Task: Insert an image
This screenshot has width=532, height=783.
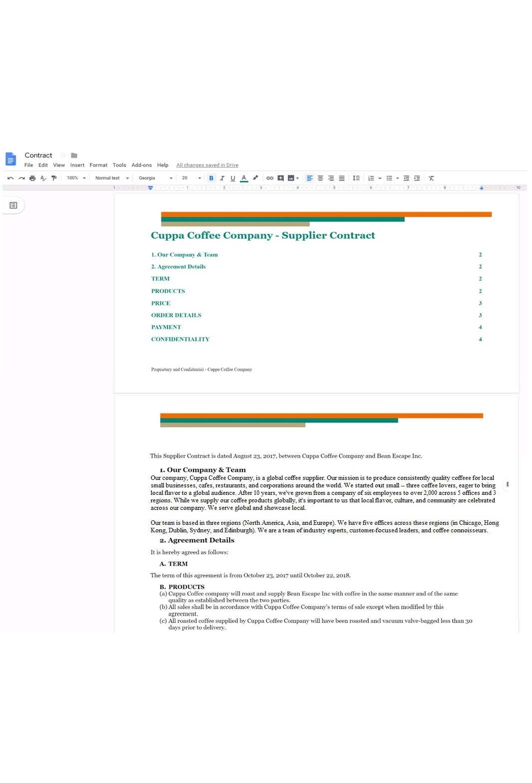Action: click(x=291, y=178)
